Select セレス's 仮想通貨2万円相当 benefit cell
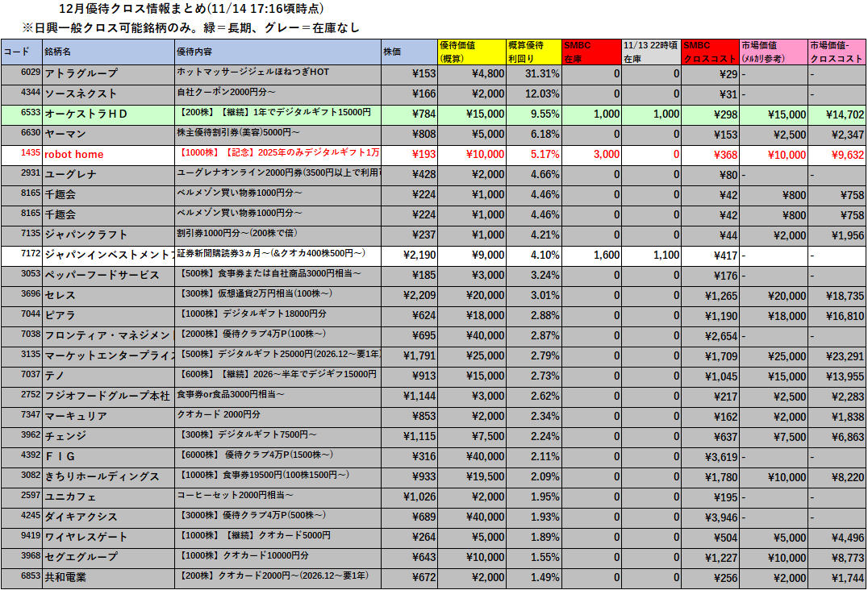The width and height of the screenshot is (868, 590). [x=278, y=295]
